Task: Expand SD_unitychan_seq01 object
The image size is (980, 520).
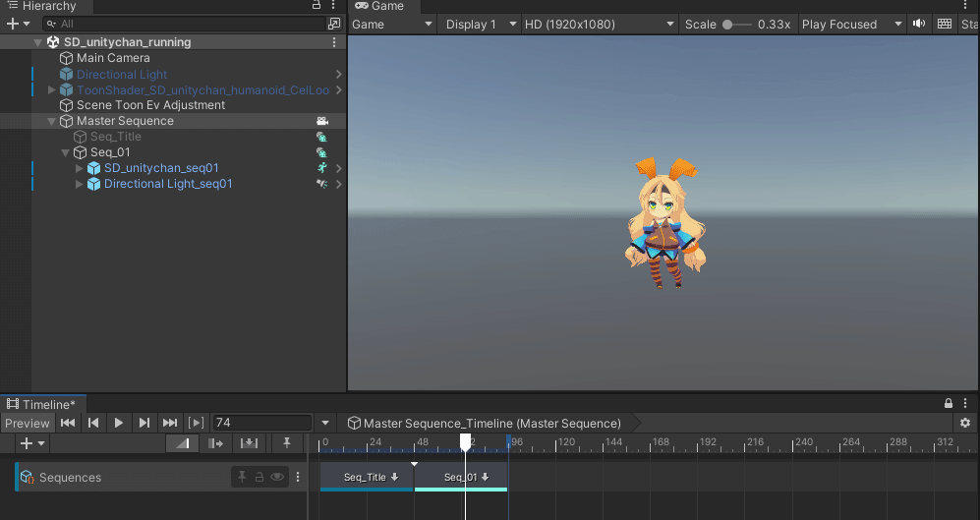Action: tap(80, 168)
